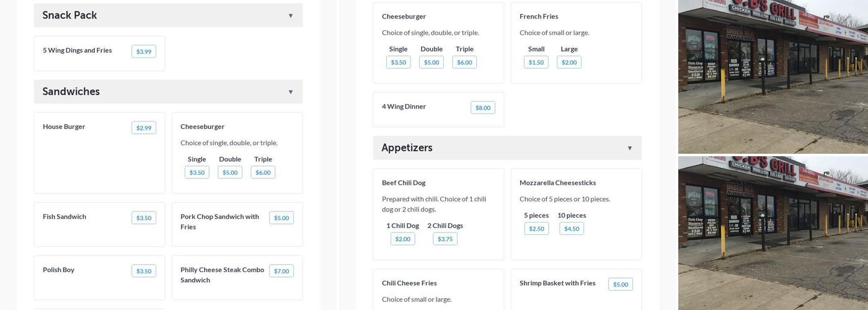868x310 pixels.
Task: Collapse the Sandwiches section arrow
Action: click(x=290, y=92)
